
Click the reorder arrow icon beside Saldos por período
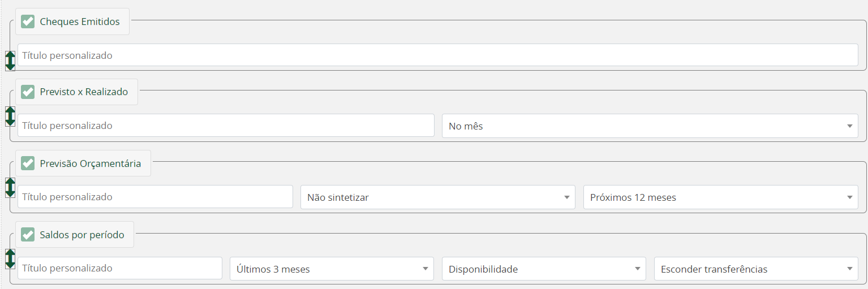[x=10, y=258]
